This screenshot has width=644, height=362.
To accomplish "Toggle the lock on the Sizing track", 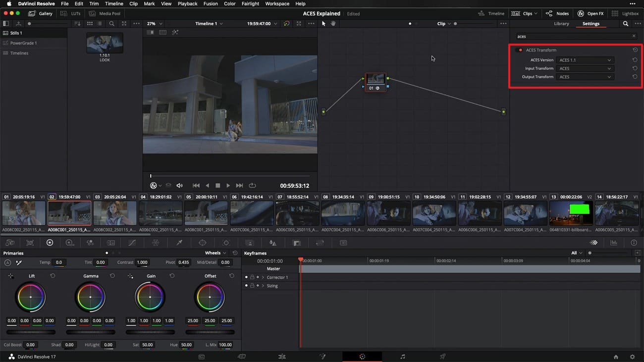I will point(252,286).
